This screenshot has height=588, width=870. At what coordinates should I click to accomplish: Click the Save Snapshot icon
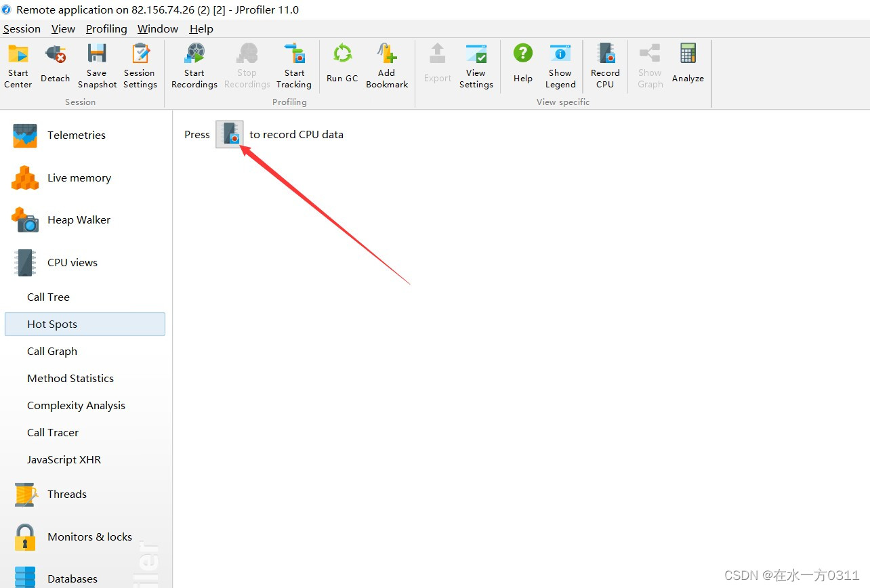[x=97, y=66]
